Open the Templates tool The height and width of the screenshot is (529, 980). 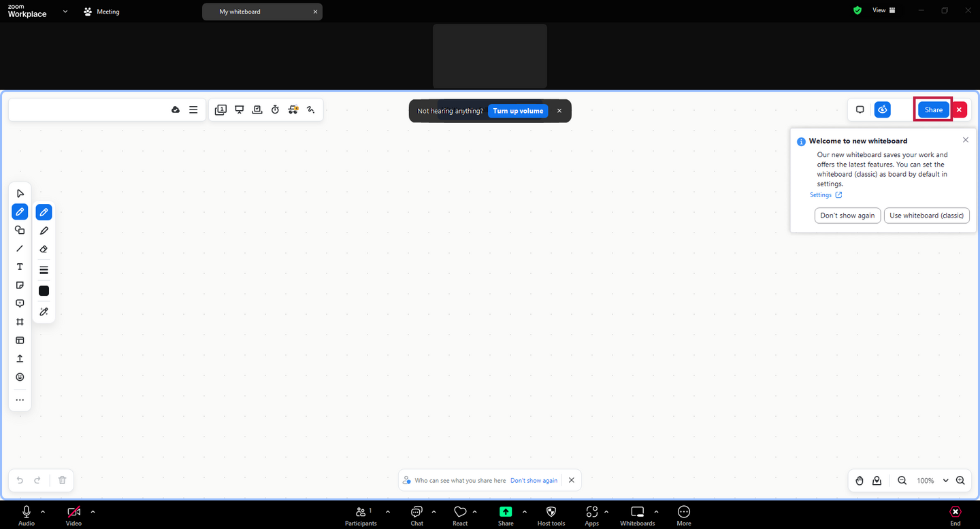(x=20, y=341)
